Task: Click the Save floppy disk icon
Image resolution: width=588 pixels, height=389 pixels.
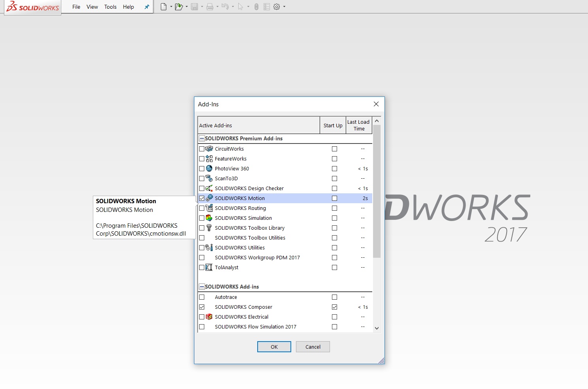Action: pyautogui.click(x=194, y=7)
